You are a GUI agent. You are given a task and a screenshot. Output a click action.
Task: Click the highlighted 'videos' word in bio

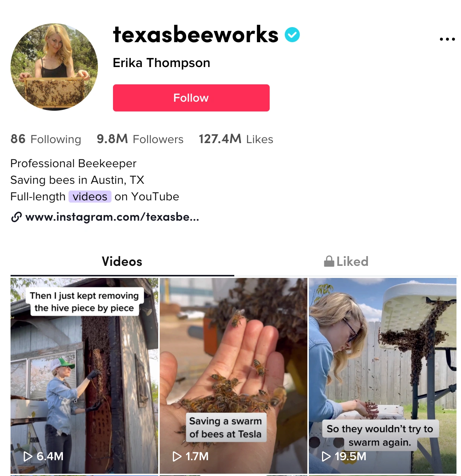coord(90,197)
